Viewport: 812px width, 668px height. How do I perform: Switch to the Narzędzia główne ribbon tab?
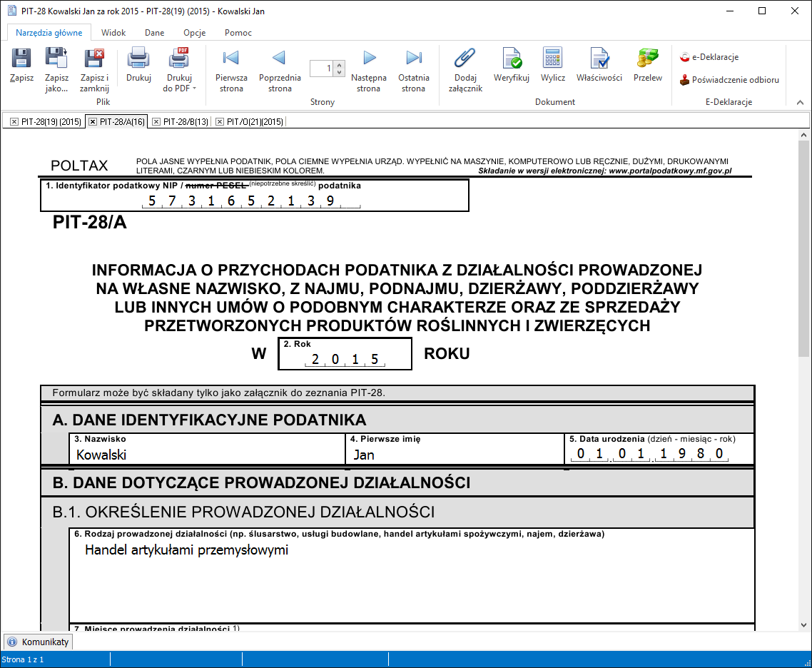[49, 33]
